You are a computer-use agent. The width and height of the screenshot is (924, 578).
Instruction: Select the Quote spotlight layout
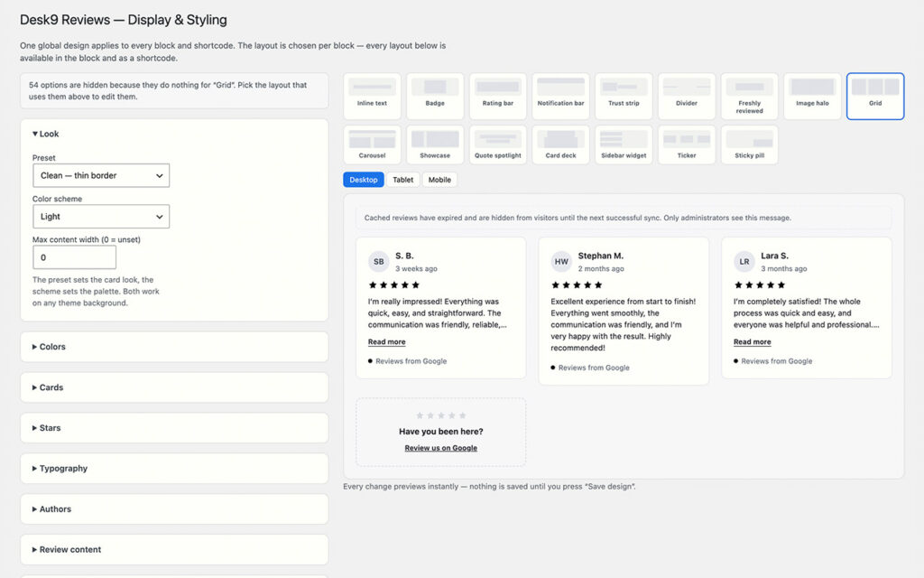tap(498, 144)
